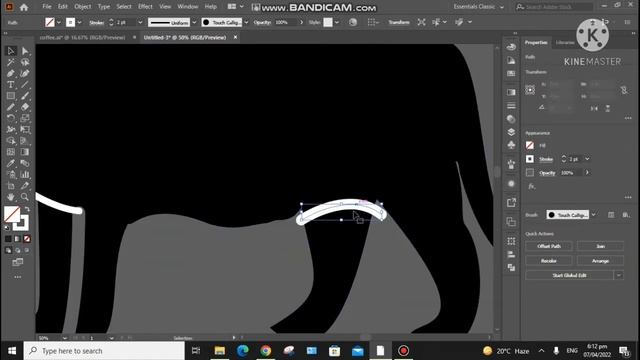This screenshot has height=360, width=640.
Task: Open the Pathfinder panel icon
Action: tap(511, 267)
